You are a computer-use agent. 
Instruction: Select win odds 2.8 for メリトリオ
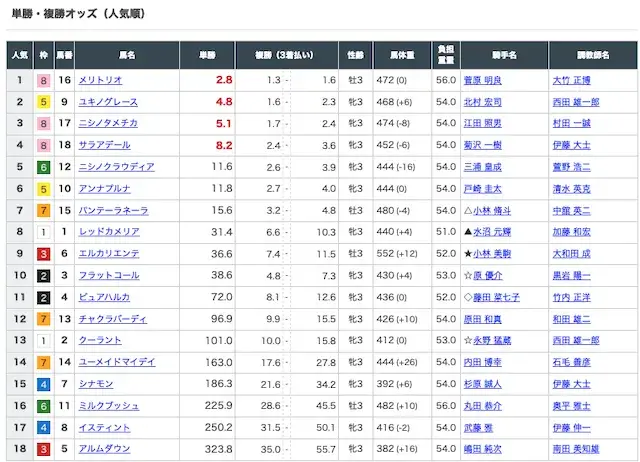224,80
